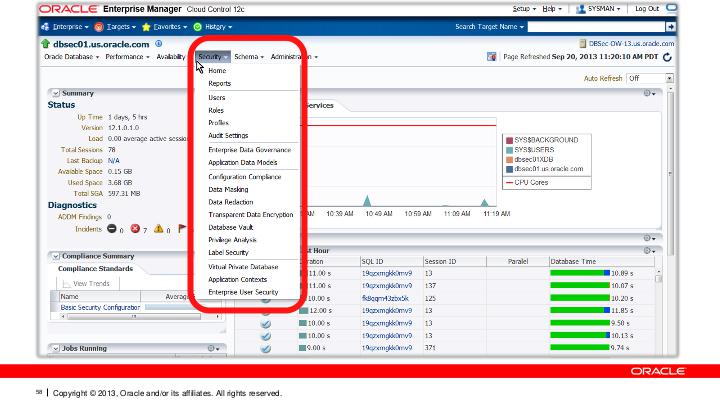Click the critical incidents red X icon

click(x=135, y=228)
